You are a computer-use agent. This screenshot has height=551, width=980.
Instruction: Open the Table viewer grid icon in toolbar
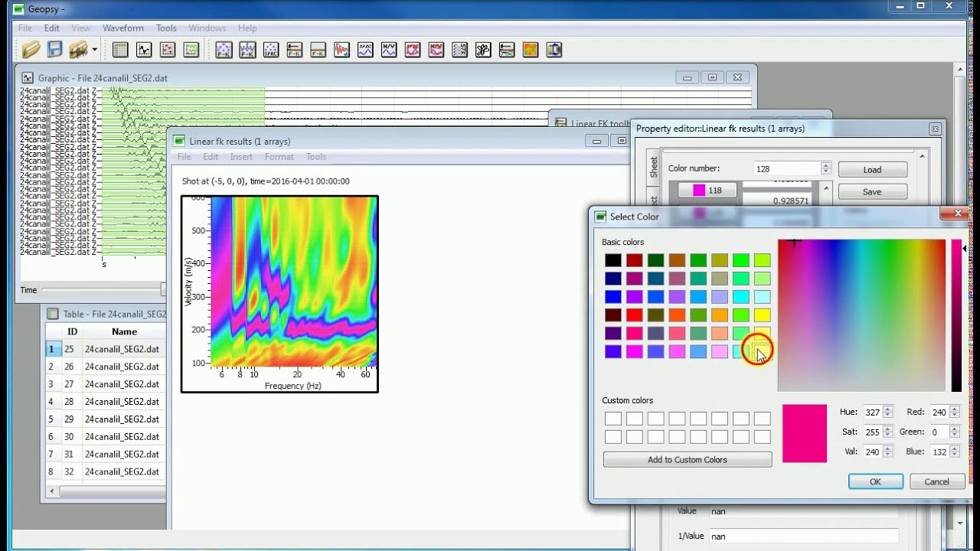click(120, 51)
